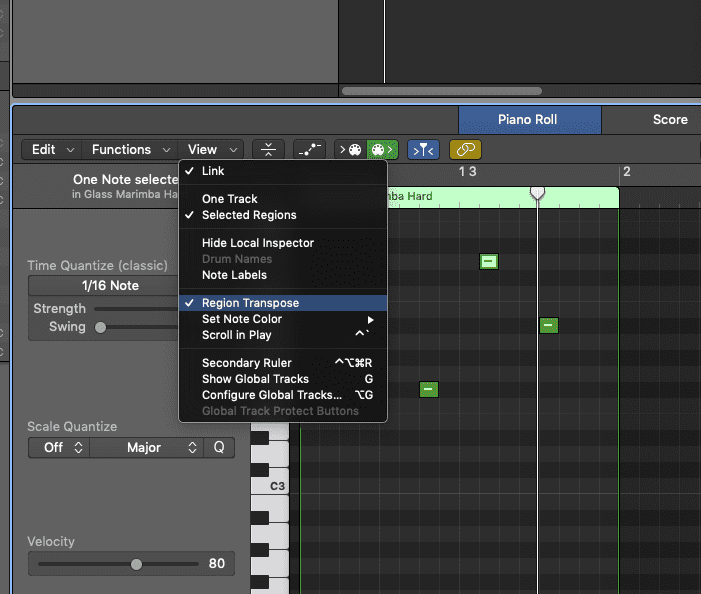Click bar 2 on the ruler
Screen dimensions: 701x594
(x=627, y=172)
